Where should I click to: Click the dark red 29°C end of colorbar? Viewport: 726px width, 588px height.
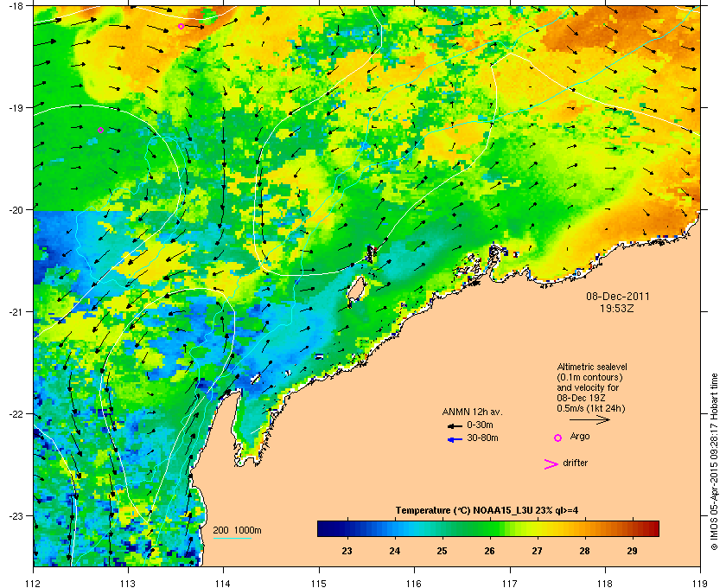[651, 528]
